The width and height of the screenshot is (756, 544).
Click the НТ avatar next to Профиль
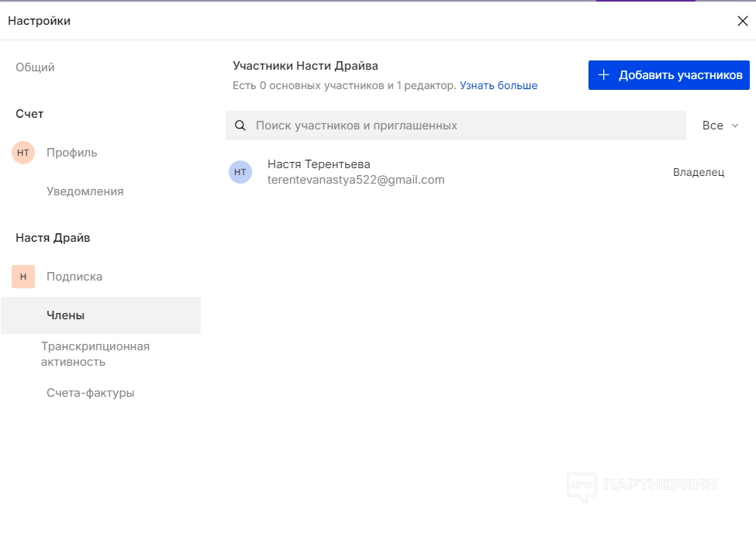pos(23,153)
